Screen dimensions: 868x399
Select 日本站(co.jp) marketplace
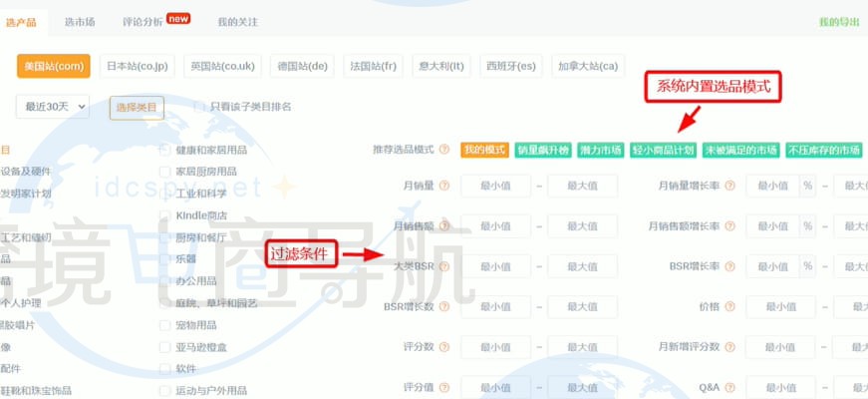[x=138, y=66]
